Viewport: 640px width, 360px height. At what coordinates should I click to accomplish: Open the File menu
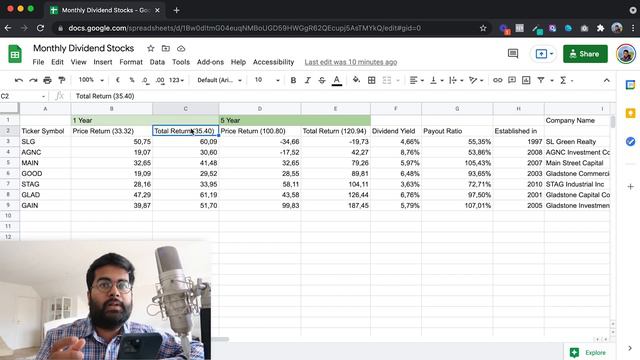tap(38, 62)
